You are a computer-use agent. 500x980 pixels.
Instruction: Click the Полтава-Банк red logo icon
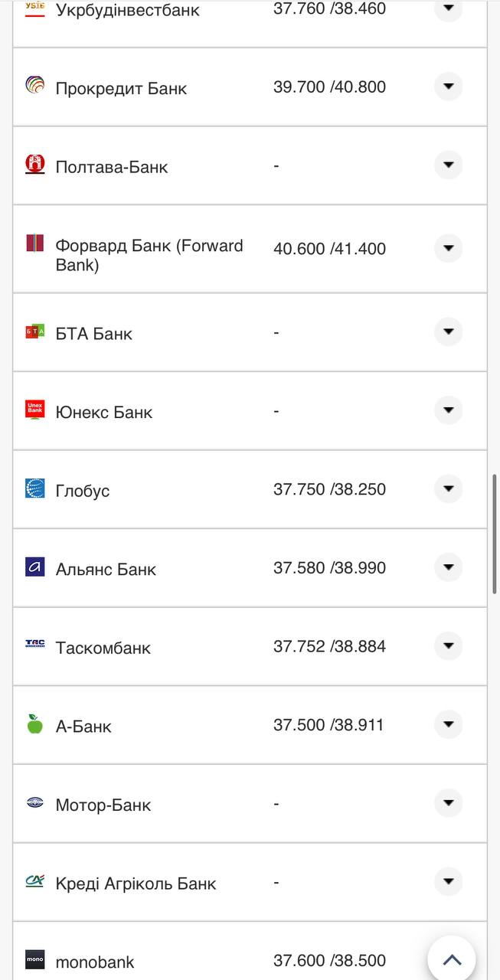coord(35,164)
